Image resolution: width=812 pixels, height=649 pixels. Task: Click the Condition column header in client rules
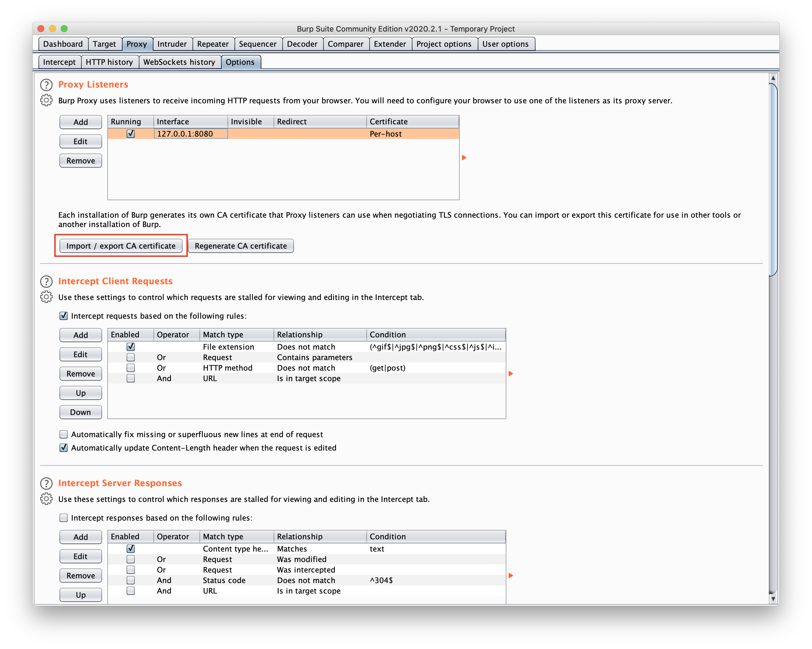click(x=436, y=334)
